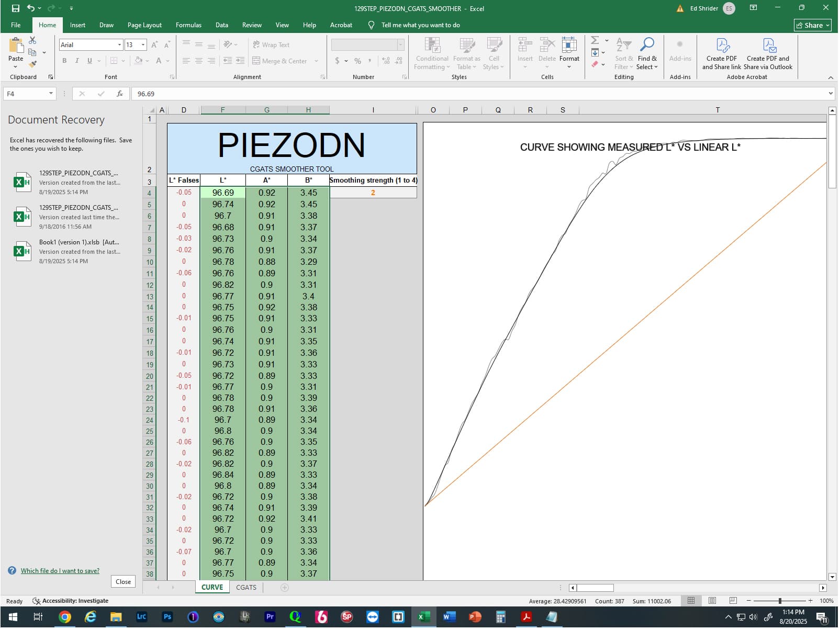Expand the Name Box dropdown arrow
Viewport: 840px width, 630px height.
[51, 94]
